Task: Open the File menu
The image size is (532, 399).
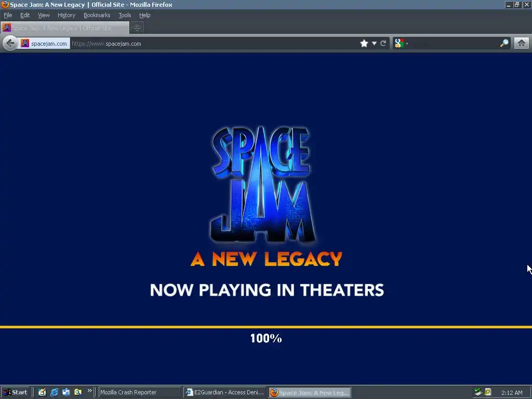Action: pyautogui.click(x=8, y=15)
